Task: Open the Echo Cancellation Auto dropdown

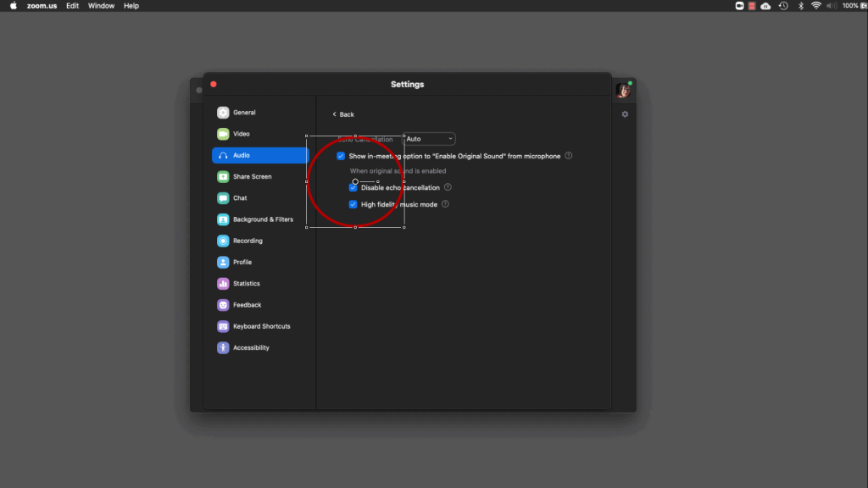Action: (429, 139)
